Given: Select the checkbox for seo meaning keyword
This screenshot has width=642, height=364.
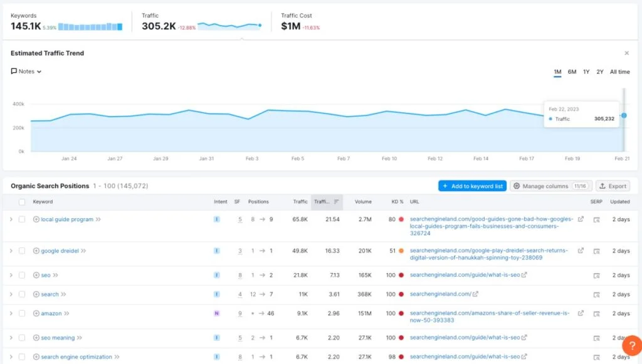Looking at the screenshot, I should coord(22,337).
